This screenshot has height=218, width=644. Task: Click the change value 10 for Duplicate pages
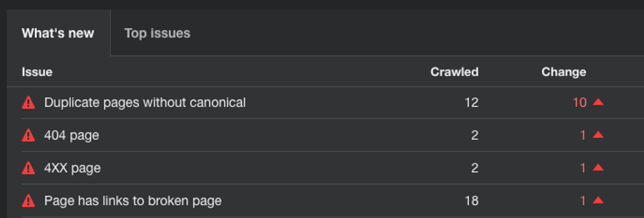pos(579,103)
